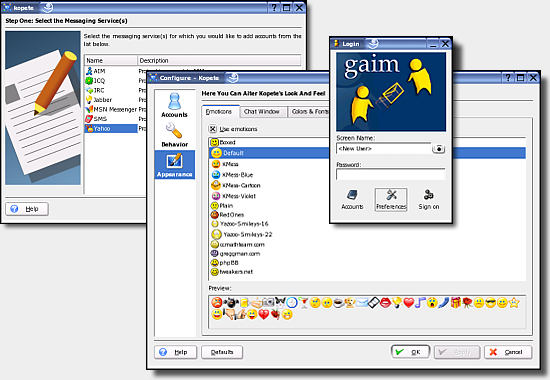Screen dimensions: 550x380
Task: Click the Defaults button
Action: coord(222,352)
